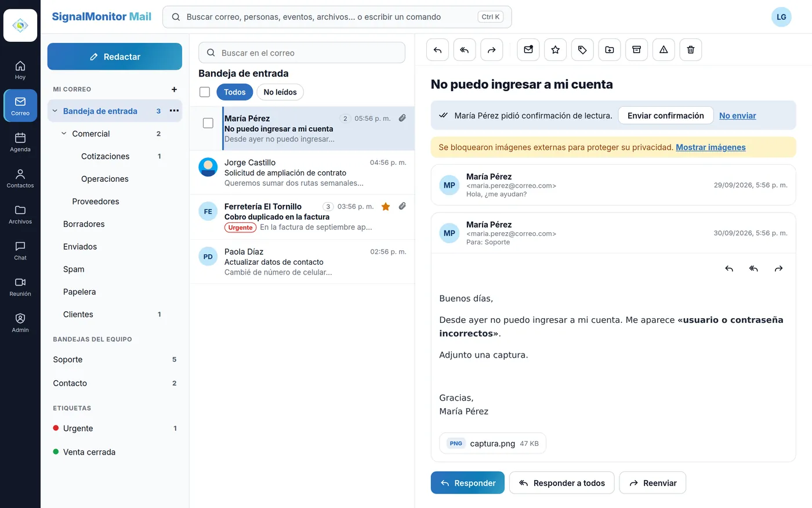Screen dimensions: 812x508
Task: Click the Buscar en el correo field
Action: (302, 53)
